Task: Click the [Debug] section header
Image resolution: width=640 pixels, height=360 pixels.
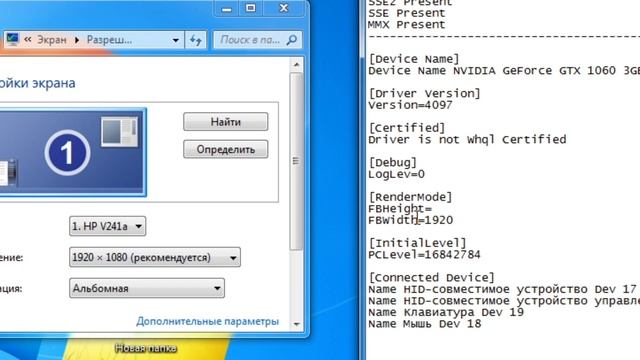Action: tap(392, 162)
